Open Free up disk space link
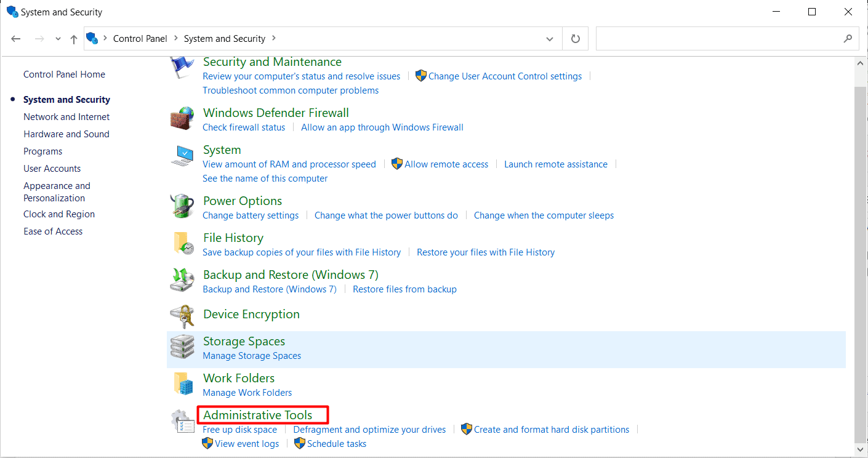Screen dimensions: 868x458 tap(239, 430)
